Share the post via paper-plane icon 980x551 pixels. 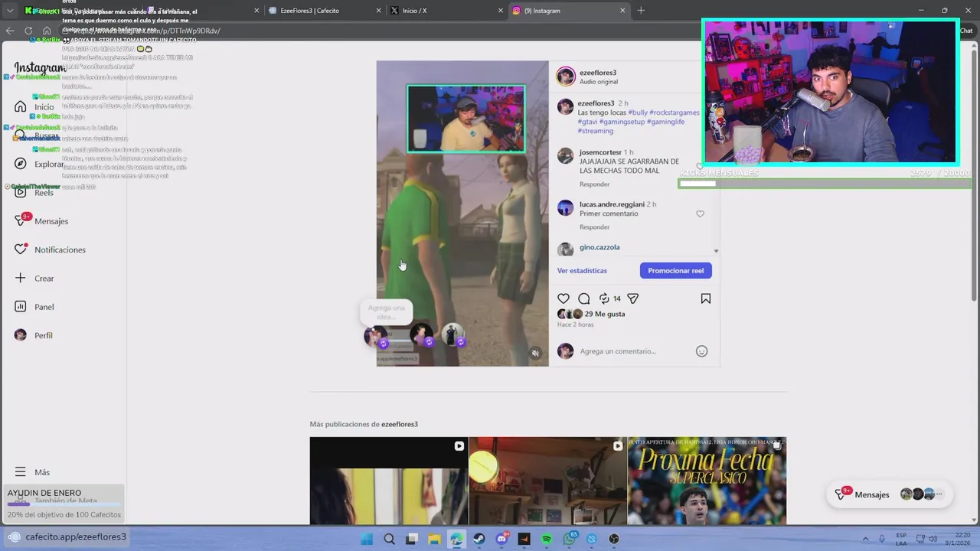point(633,298)
